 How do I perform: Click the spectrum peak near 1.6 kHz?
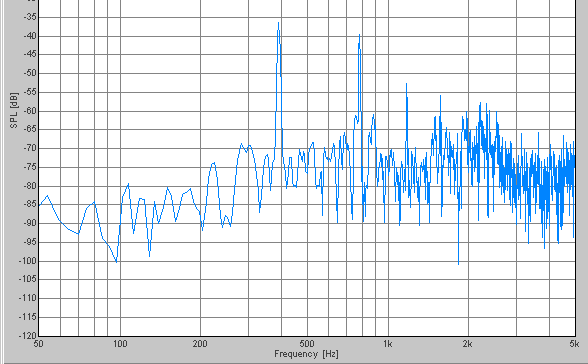pyautogui.click(x=440, y=96)
